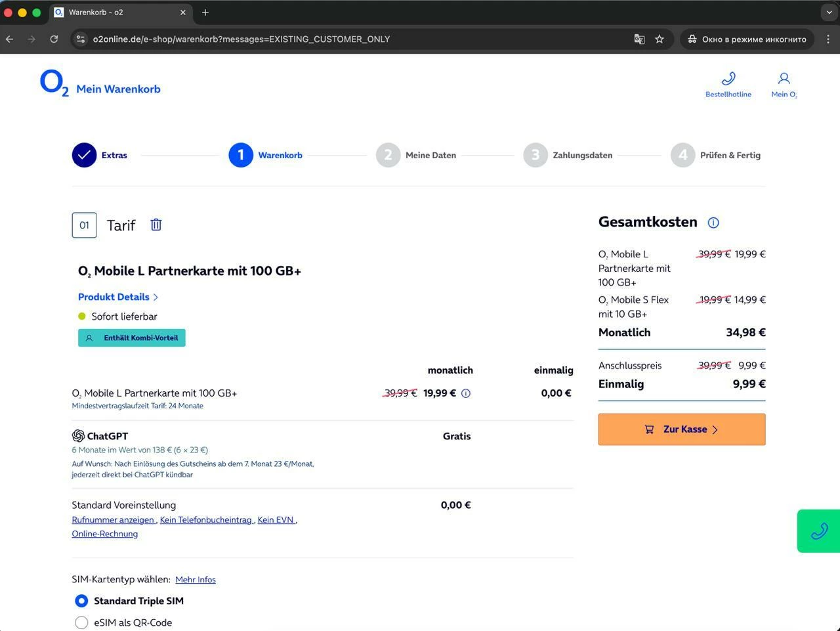Open the Online-Rechnung setting link
The width and height of the screenshot is (840, 631).
click(x=105, y=534)
